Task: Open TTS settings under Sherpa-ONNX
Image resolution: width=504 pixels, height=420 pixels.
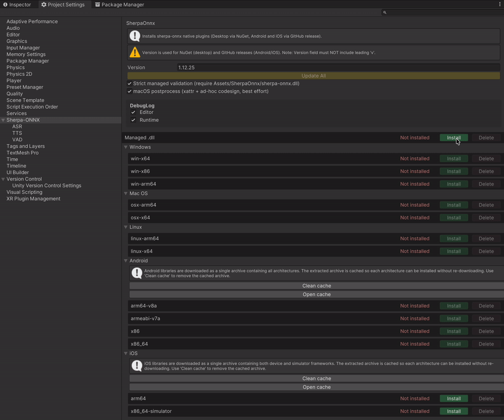Action: click(17, 133)
